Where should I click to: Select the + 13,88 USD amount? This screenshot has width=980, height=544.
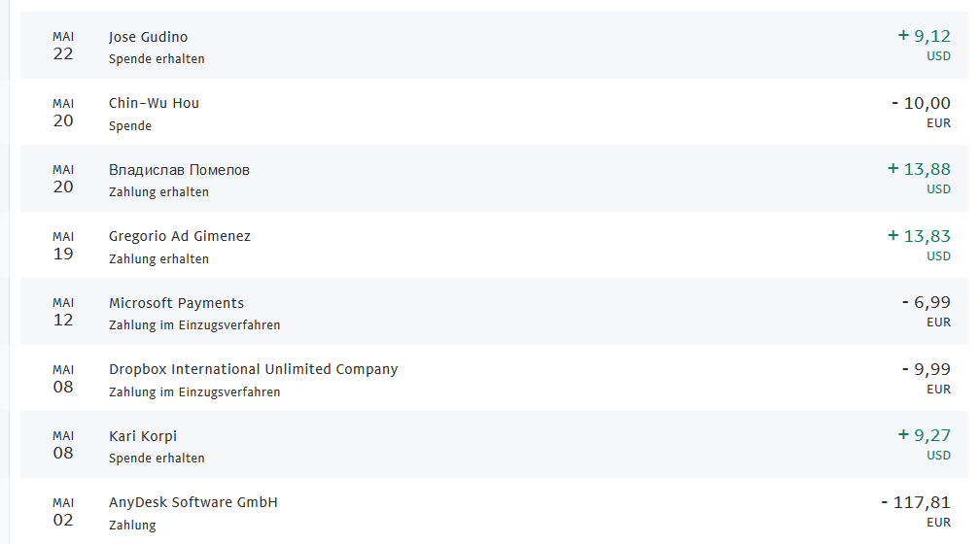[x=919, y=169]
